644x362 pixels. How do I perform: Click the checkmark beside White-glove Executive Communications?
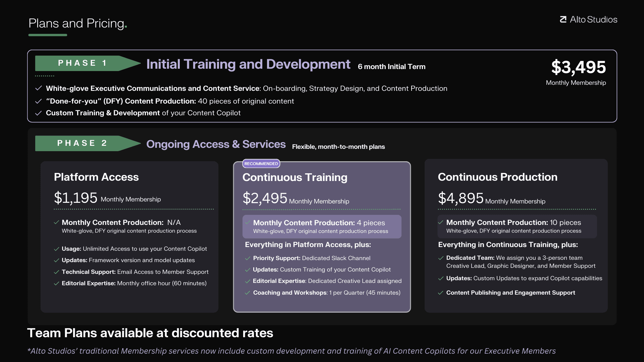[38, 88]
